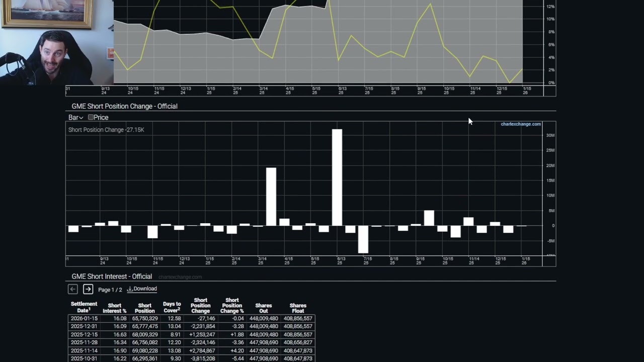Click the short position value 65,750,329
This screenshot has height=362, width=644.
(x=145, y=318)
